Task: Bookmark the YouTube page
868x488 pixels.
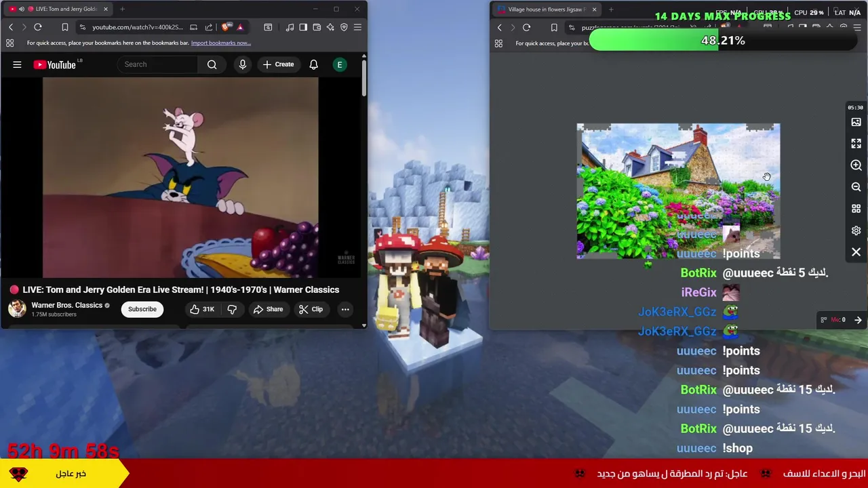Action: pos(65,27)
